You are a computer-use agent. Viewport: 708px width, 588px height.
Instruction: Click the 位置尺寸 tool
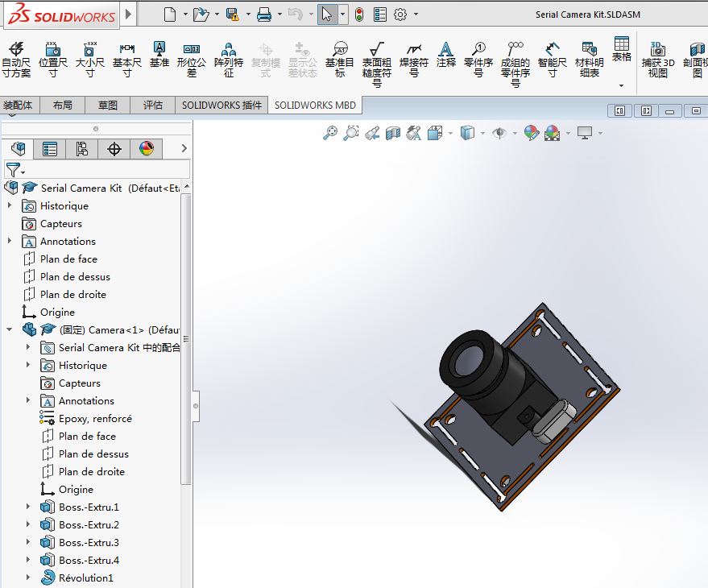(x=53, y=60)
